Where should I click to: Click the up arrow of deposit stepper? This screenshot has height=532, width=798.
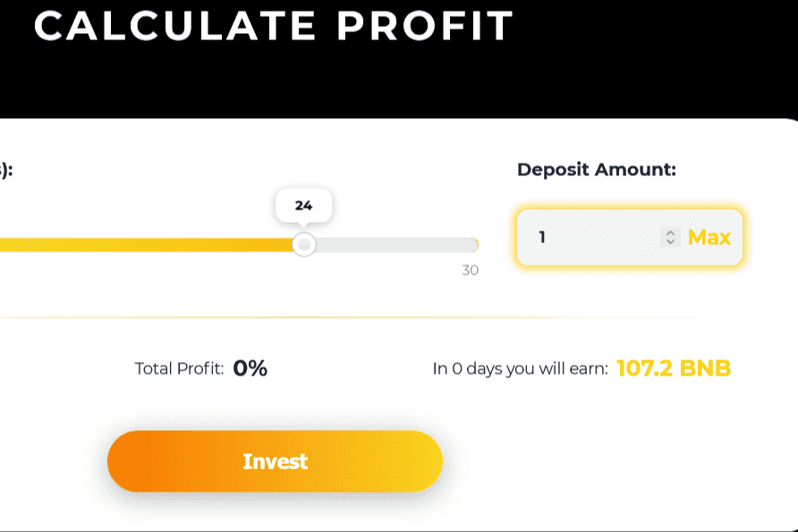point(670,232)
